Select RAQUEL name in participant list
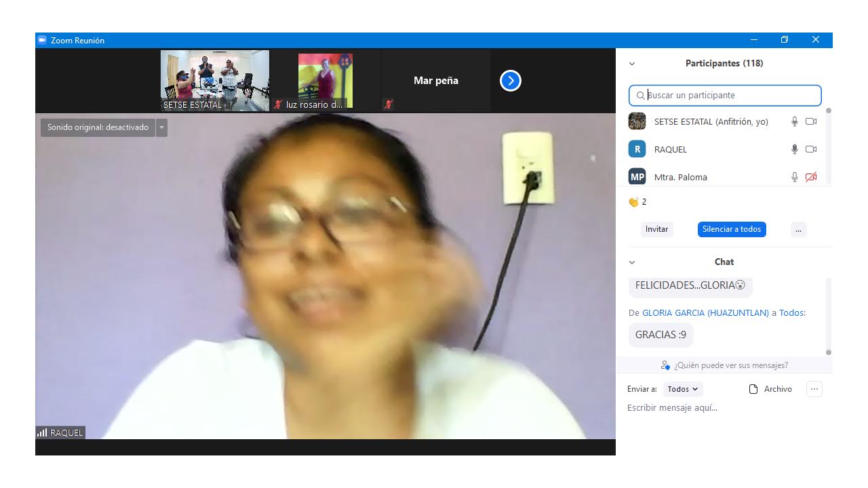868x488 pixels. pos(671,149)
